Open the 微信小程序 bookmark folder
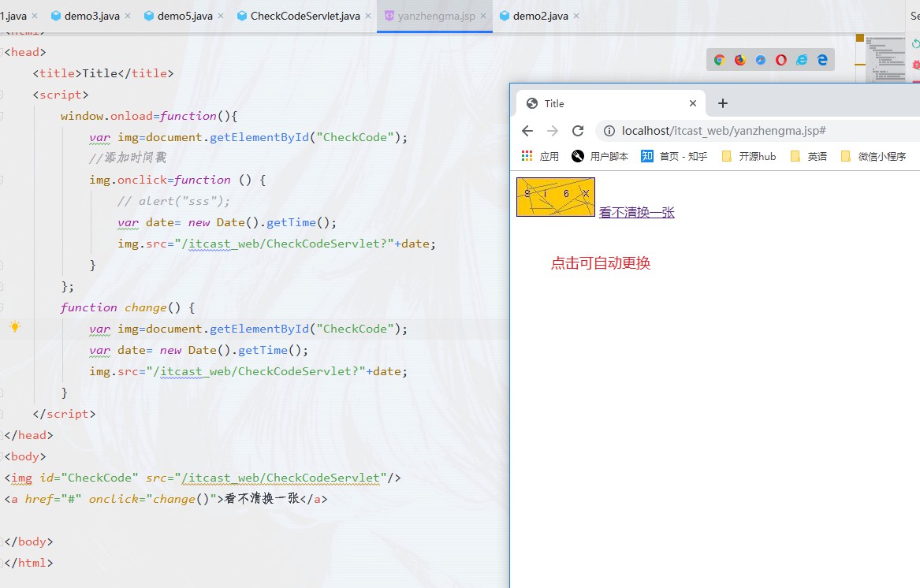 (873, 156)
